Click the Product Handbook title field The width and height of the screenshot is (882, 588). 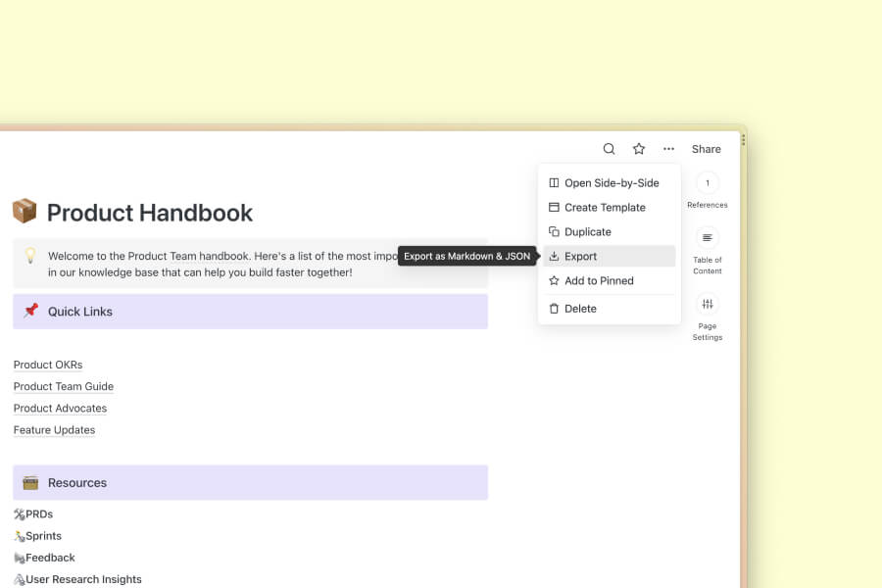pyautogui.click(x=150, y=213)
